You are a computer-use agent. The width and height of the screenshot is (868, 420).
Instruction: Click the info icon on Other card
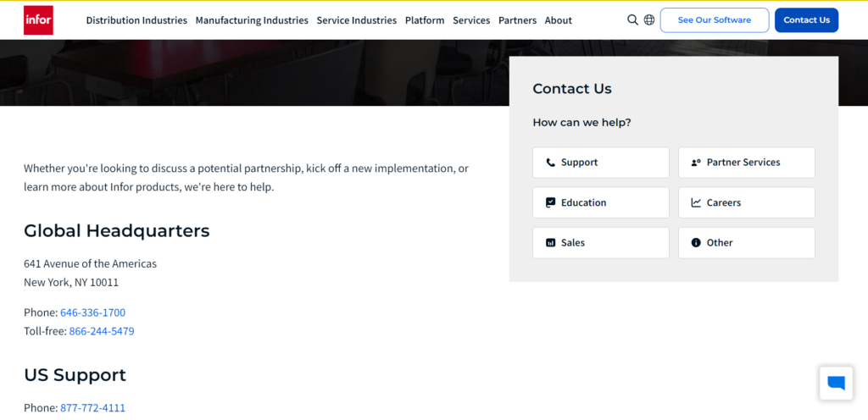point(696,243)
